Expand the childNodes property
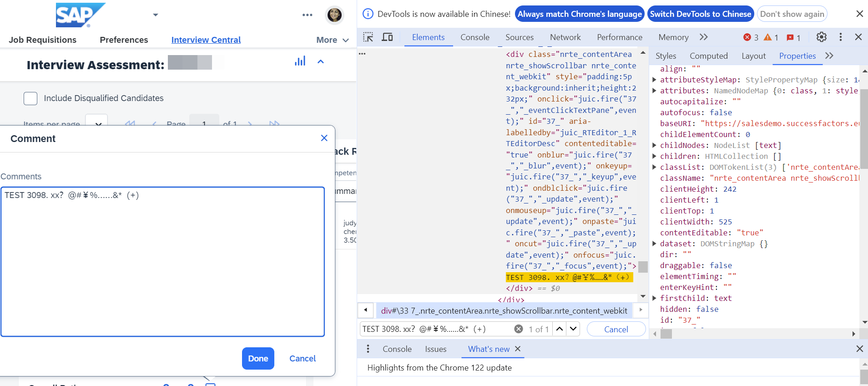 coord(654,145)
